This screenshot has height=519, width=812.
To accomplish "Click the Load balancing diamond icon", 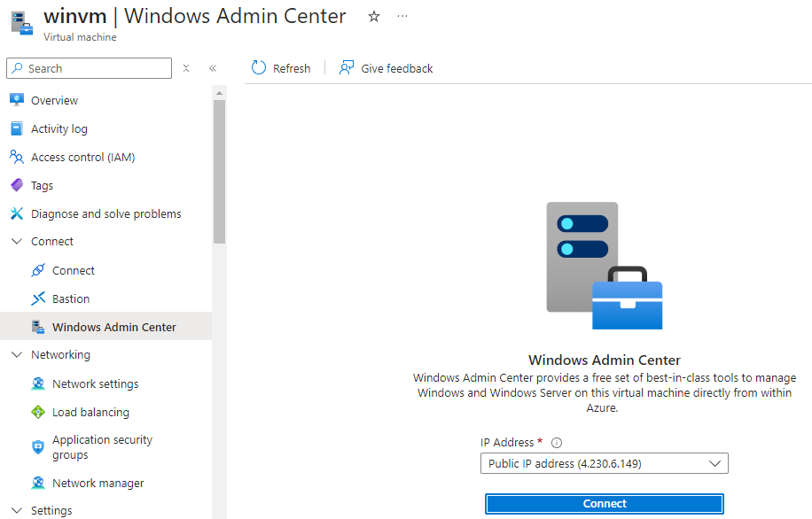I will (x=38, y=412).
